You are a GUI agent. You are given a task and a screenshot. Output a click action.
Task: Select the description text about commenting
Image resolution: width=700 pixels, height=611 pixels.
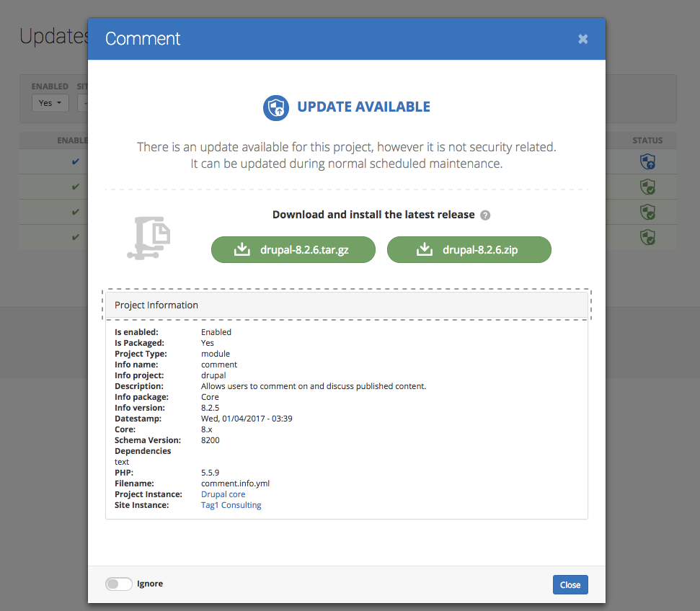point(314,386)
